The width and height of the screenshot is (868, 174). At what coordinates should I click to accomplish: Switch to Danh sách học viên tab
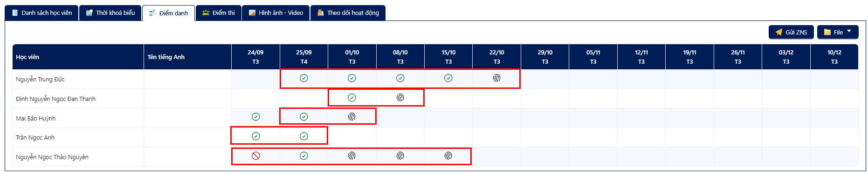pyautogui.click(x=41, y=13)
